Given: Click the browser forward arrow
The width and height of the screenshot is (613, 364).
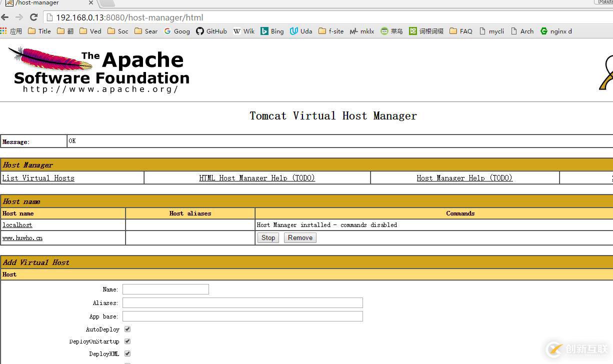Looking at the screenshot, I should point(19,17).
